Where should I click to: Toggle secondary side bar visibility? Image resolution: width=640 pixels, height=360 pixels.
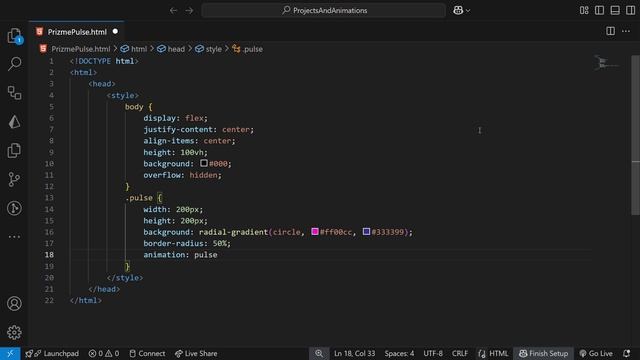[x=630, y=10]
